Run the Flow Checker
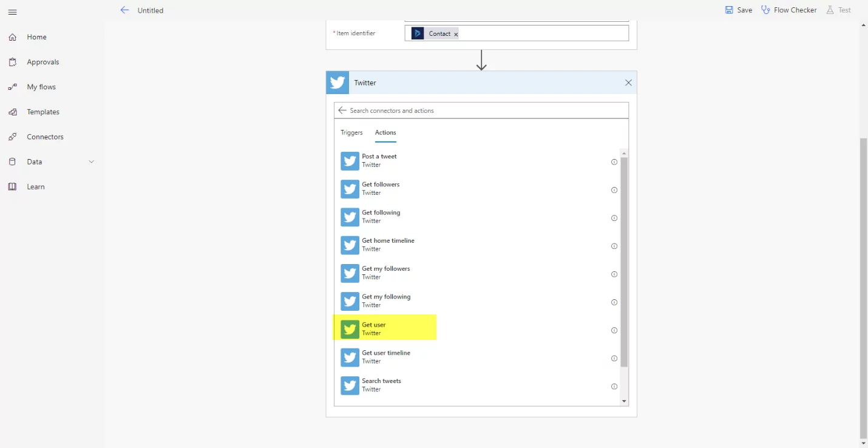Image resolution: width=868 pixels, height=448 pixels. [795, 10]
